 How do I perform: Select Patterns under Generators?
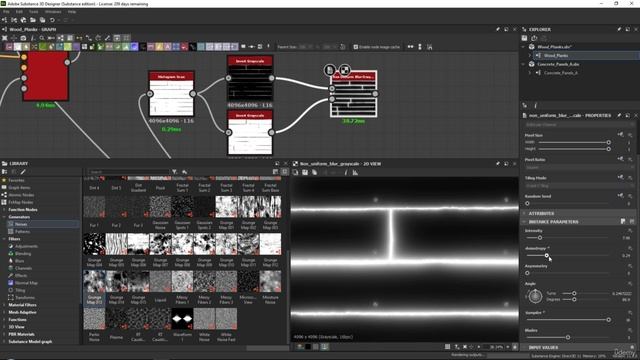pos(22,231)
